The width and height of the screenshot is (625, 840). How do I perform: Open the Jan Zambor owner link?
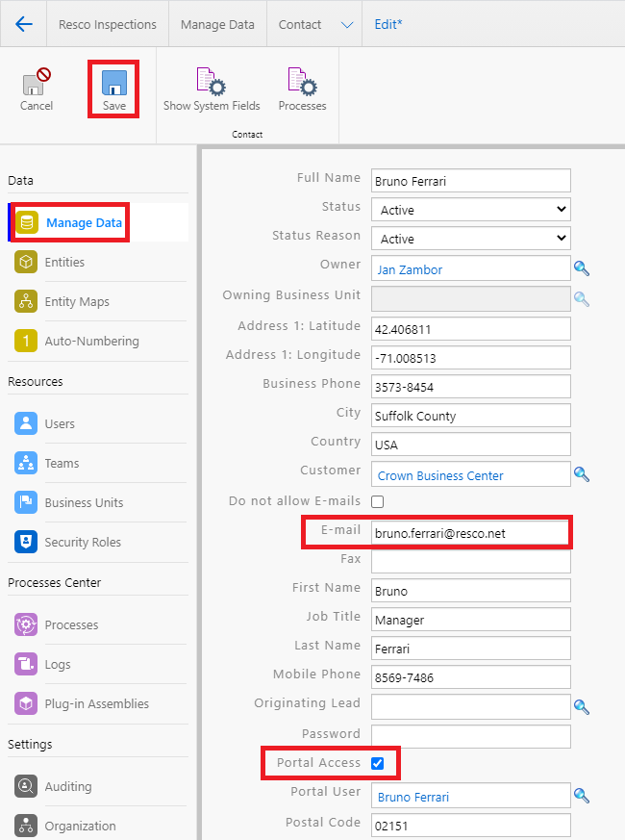point(411,269)
